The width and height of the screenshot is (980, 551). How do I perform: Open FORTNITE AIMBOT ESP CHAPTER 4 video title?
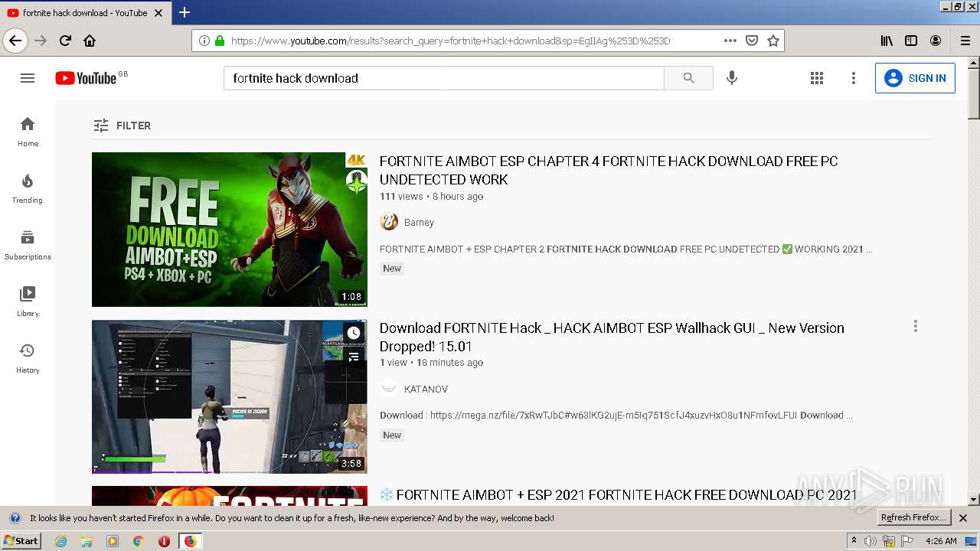coord(609,171)
